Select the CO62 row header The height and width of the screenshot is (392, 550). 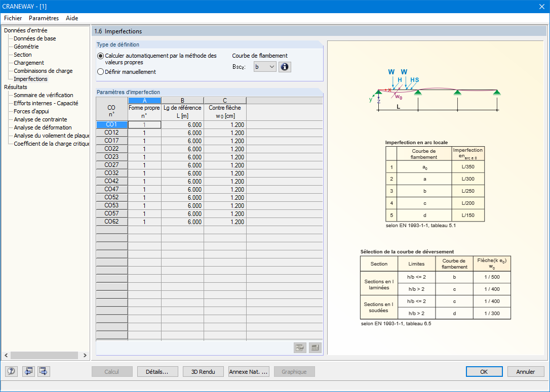111,222
